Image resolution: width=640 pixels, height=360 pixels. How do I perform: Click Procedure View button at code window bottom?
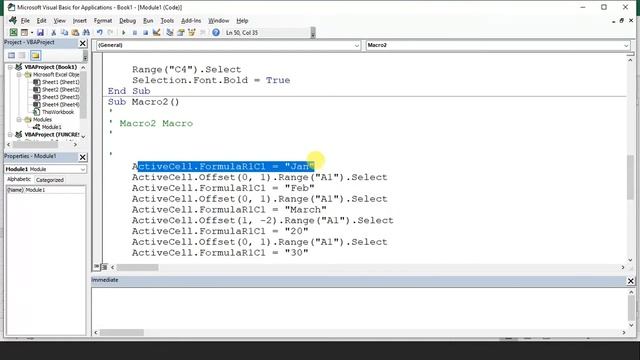click(96, 267)
